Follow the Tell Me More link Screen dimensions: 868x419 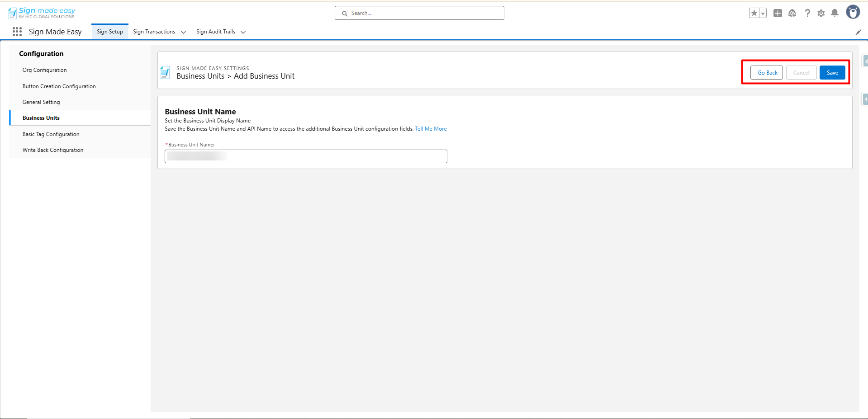pos(431,129)
